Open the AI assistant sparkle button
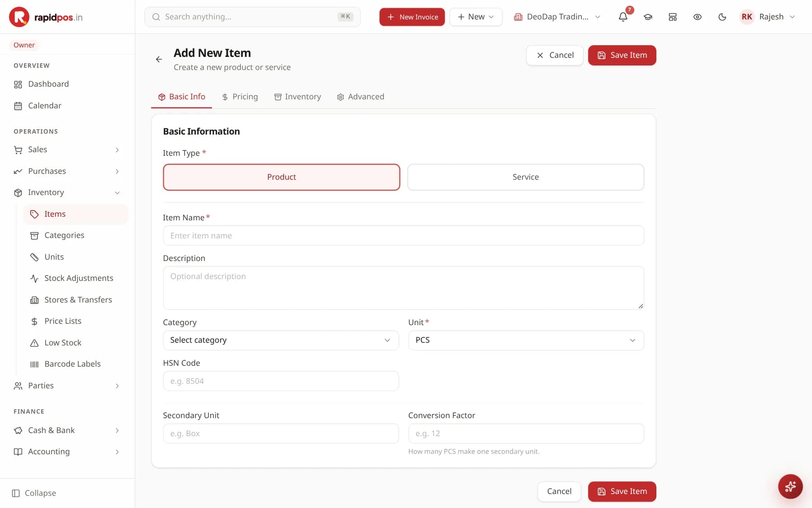 pyautogui.click(x=790, y=486)
